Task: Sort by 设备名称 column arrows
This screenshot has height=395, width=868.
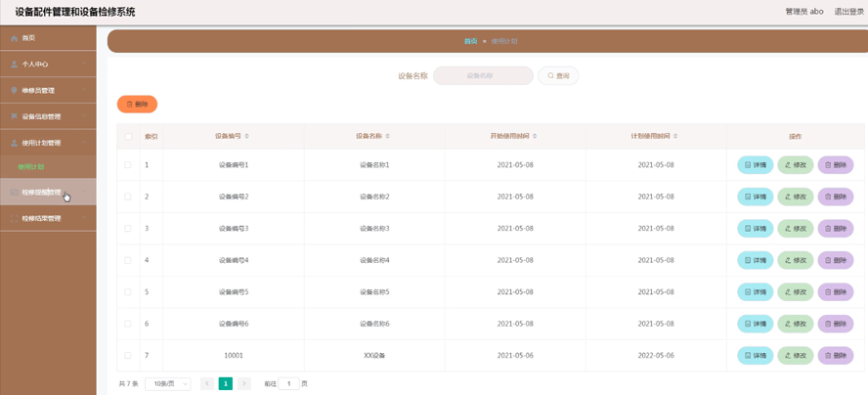Action: tap(388, 137)
